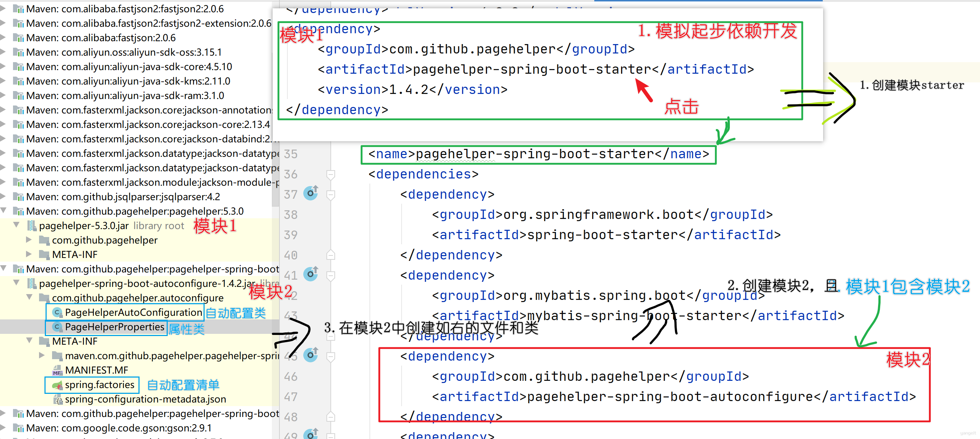
Task: Click library icon of jackson-databind entry
Action: [x=18, y=139]
